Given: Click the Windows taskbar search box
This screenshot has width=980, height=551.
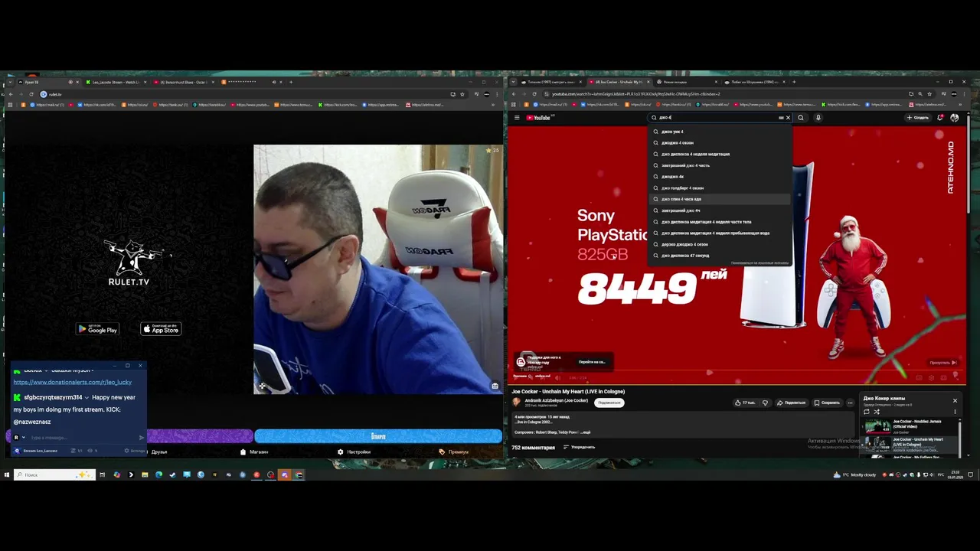Looking at the screenshot, I should 54,474.
